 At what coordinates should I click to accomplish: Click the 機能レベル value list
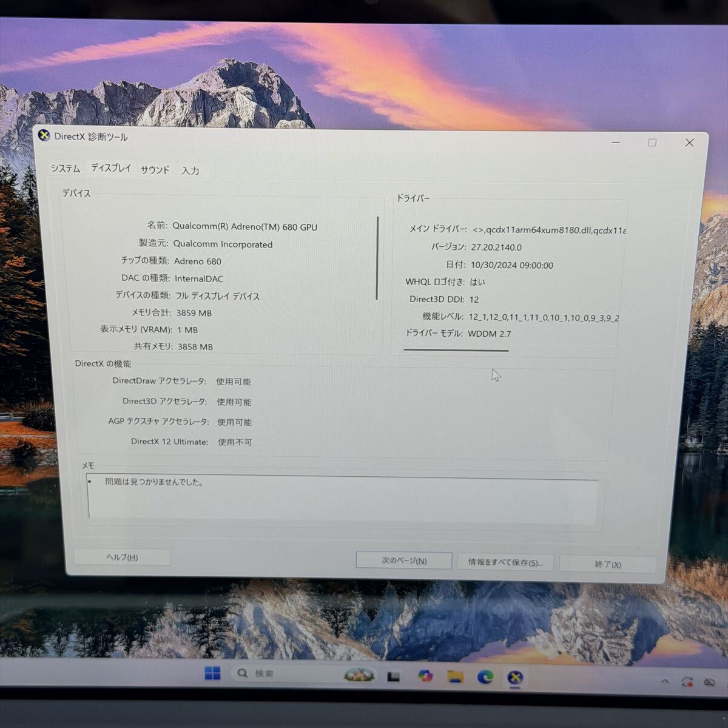[x=544, y=317]
